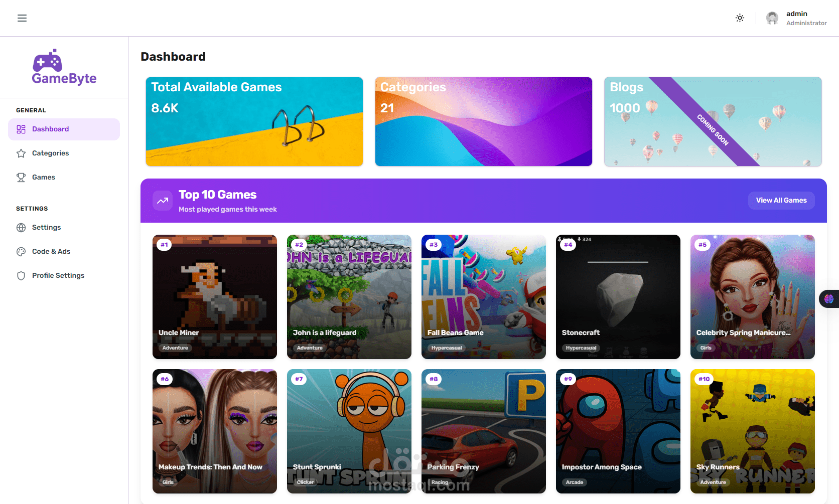Open Games trophy icon in sidebar
This screenshot has width=839, height=504.
point(21,178)
